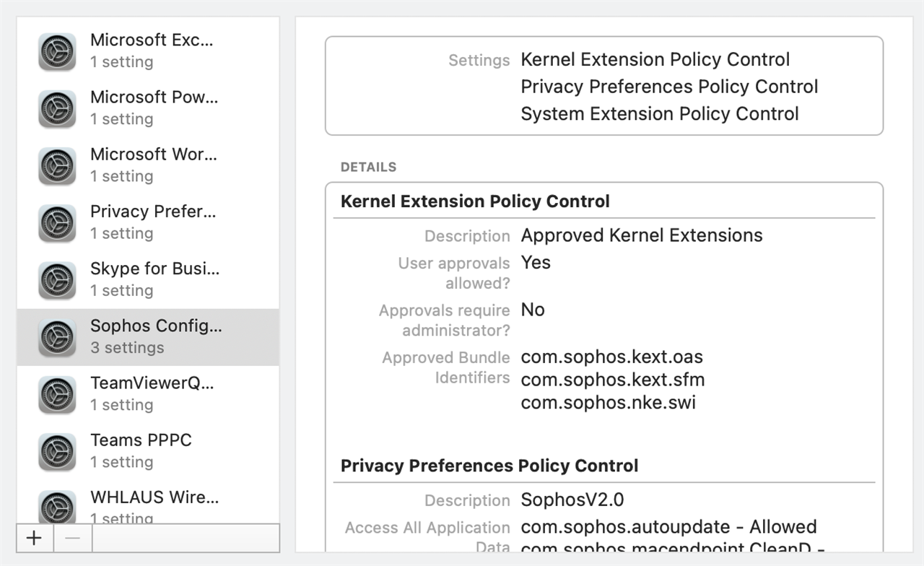Click the WHLAUS Wireless profile icon
The width and height of the screenshot is (924, 566).
pos(57,506)
